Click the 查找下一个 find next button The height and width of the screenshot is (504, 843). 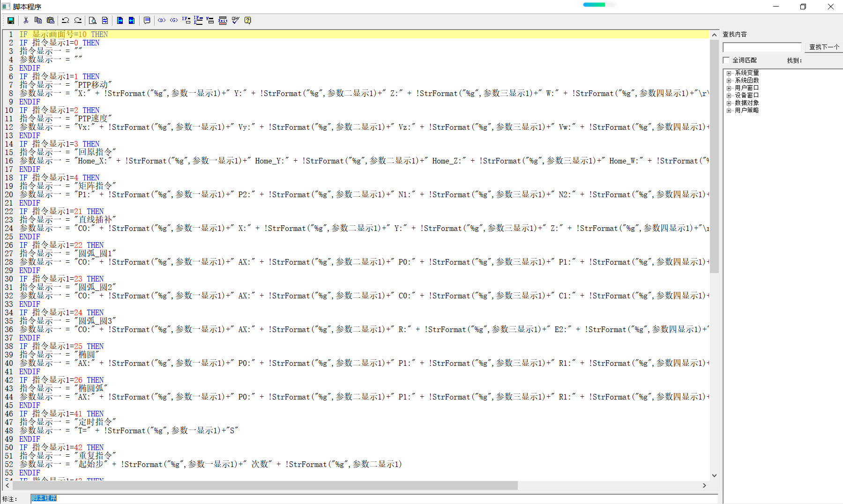coord(824,47)
